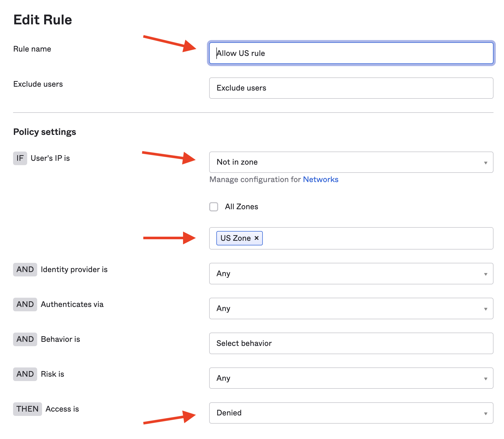Click the US Zone tag label
The width and height of the screenshot is (504, 439).
(235, 238)
